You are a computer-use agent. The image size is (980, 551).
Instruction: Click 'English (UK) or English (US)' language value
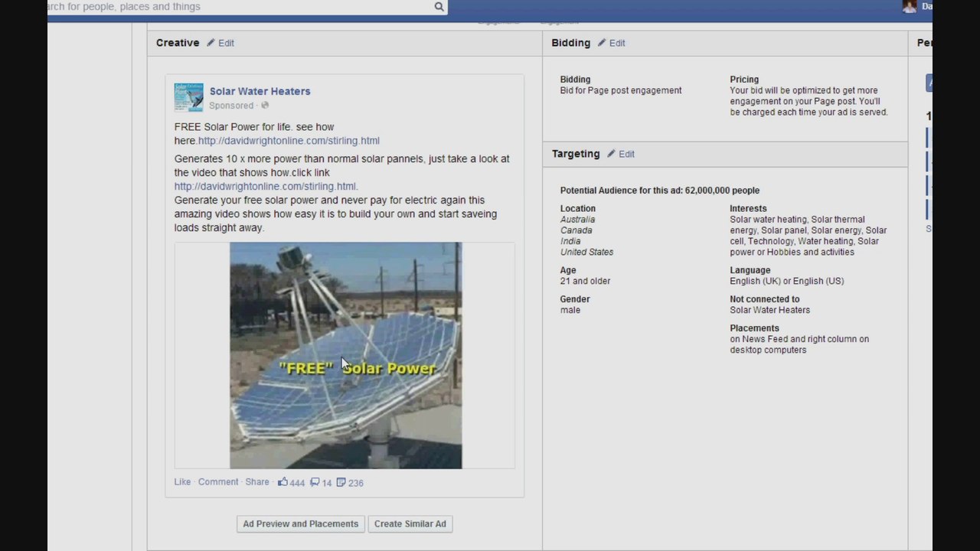coord(787,281)
